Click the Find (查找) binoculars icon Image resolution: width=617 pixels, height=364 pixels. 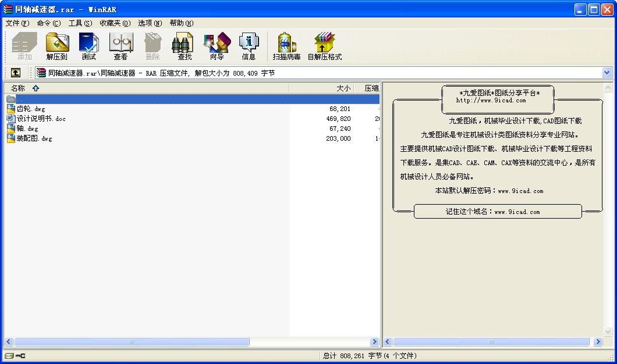coord(185,47)
